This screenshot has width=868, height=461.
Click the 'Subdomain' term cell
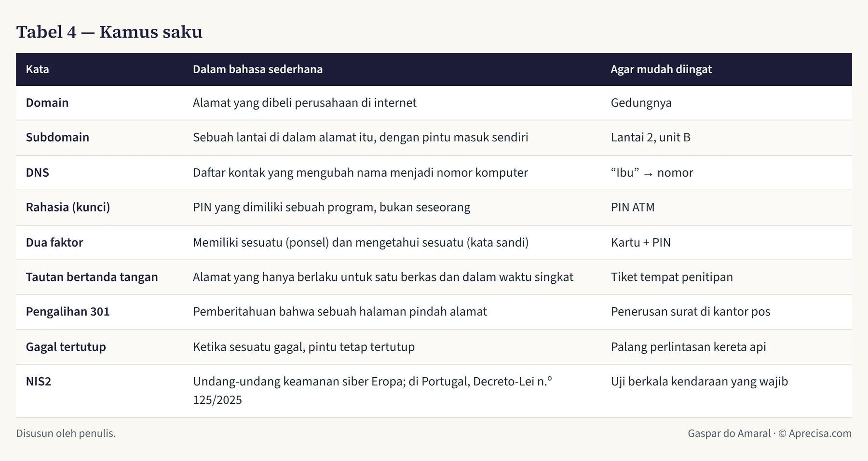coord(57,137)
